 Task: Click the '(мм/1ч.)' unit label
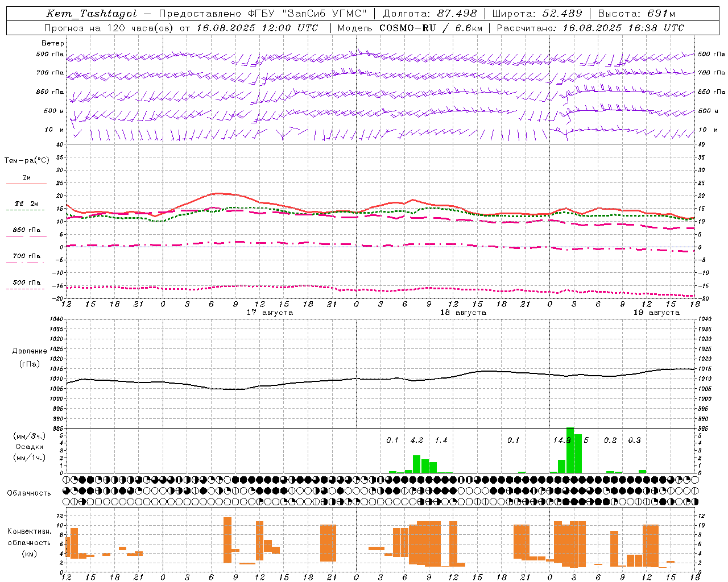30,458
